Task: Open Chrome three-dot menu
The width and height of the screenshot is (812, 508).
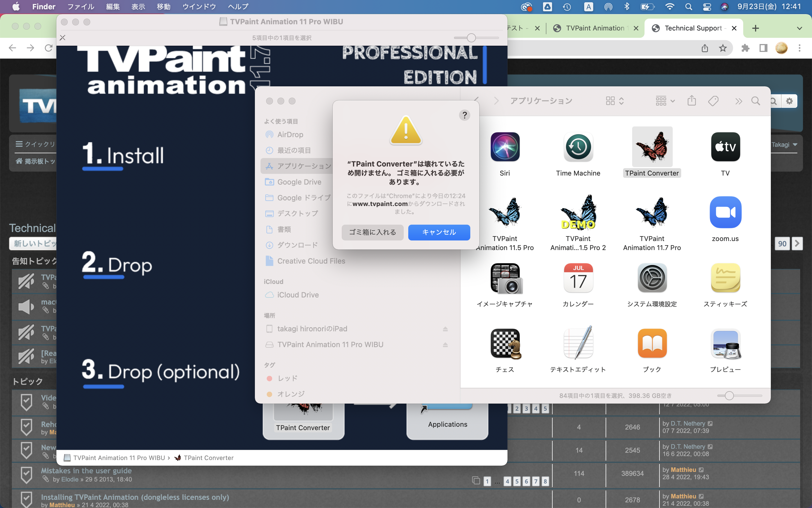Action: (x=800, y=48)
